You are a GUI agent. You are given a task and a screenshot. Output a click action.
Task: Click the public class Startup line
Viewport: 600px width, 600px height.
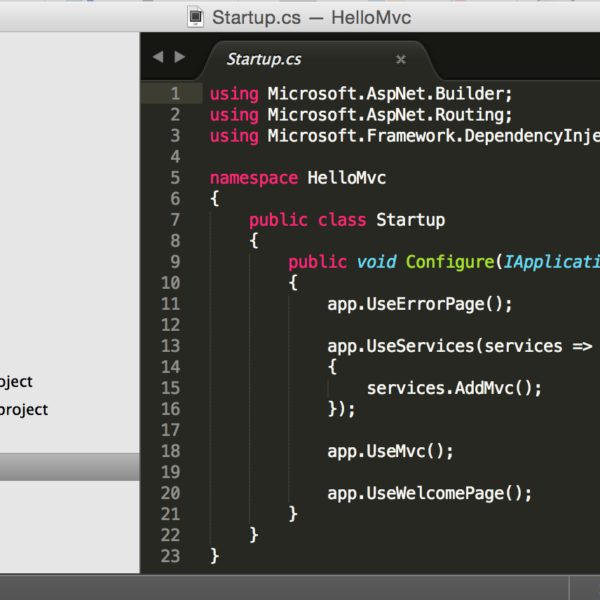346,220
